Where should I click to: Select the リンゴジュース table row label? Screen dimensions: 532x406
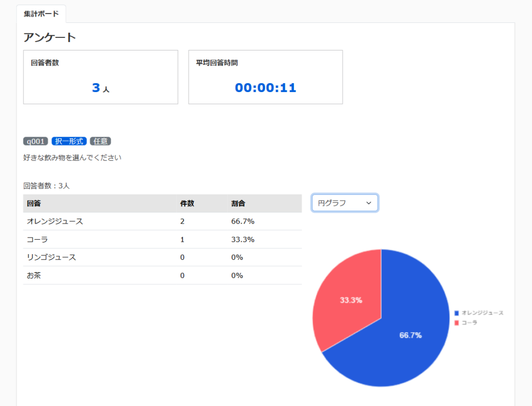pyautogui.click(x=51, y=257)
